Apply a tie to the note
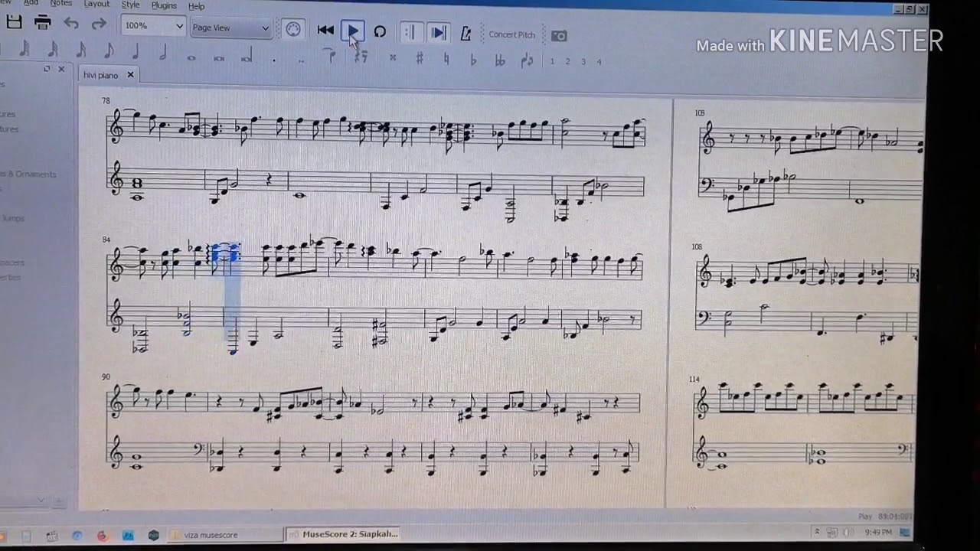980x551 pixels. 331,56
